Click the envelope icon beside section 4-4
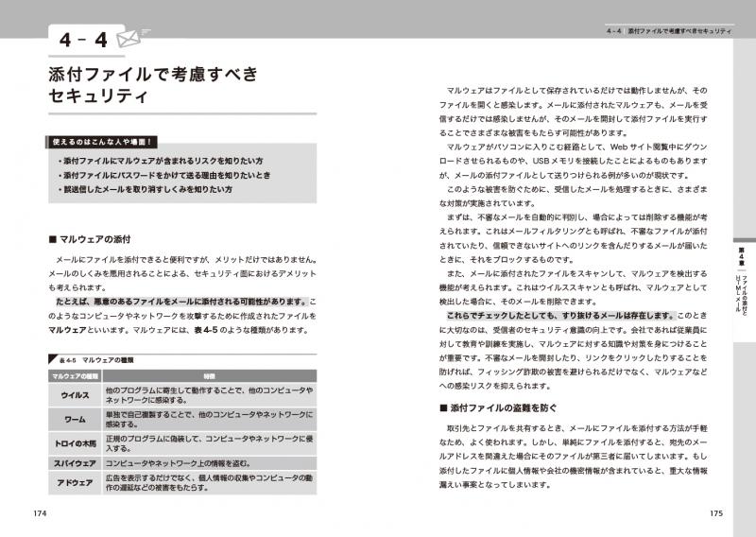 coord(127,41)
